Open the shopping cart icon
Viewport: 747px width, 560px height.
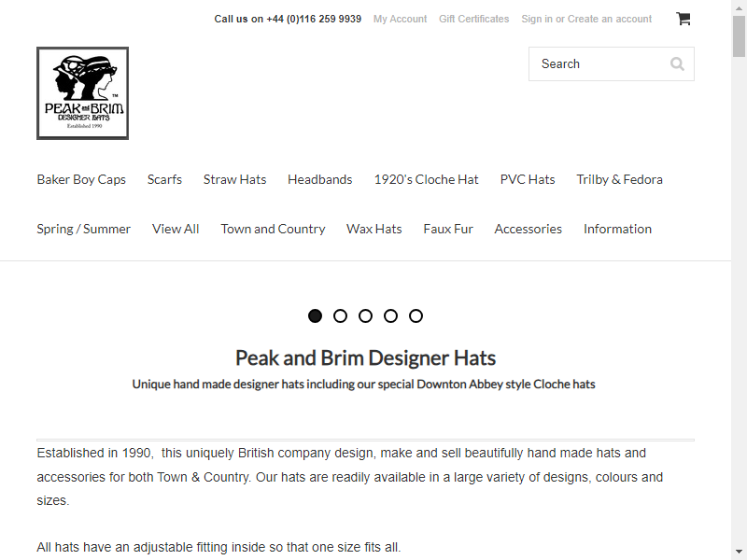(x=684, y=19)
